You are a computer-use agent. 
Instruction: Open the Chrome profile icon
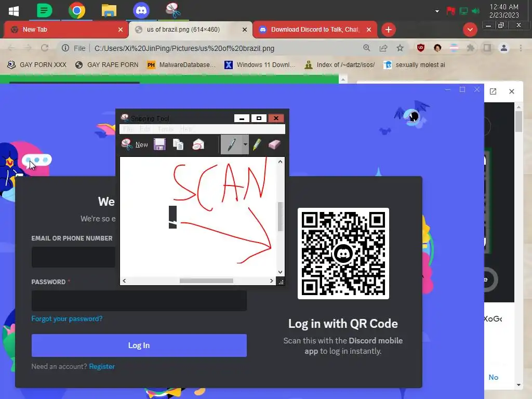pyautogui.click(x=504, y=48)
